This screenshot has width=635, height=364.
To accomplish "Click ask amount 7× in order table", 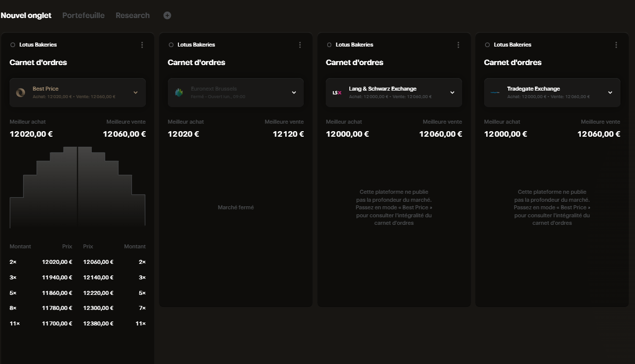I will click(142, 308).
